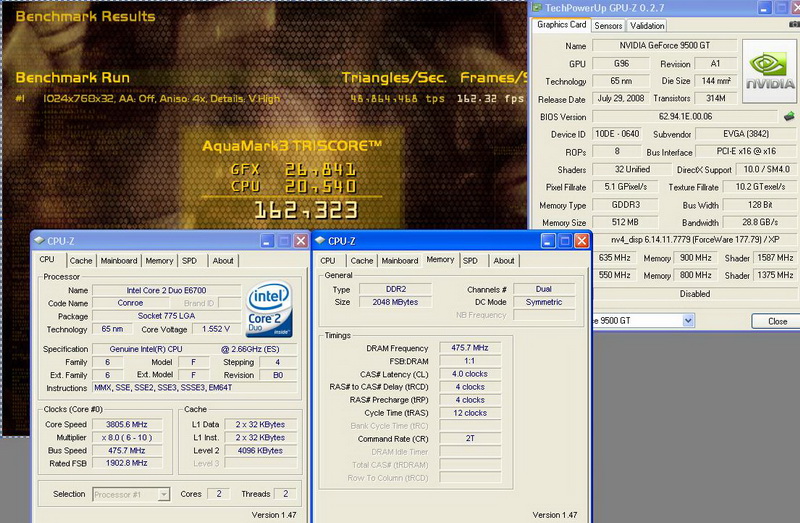The height and width of the screenshot is (523, 800).
Task: Click the Intel Core 2 Duo E6700 name field
Action: pyautogui.click(x=166, y=290)
